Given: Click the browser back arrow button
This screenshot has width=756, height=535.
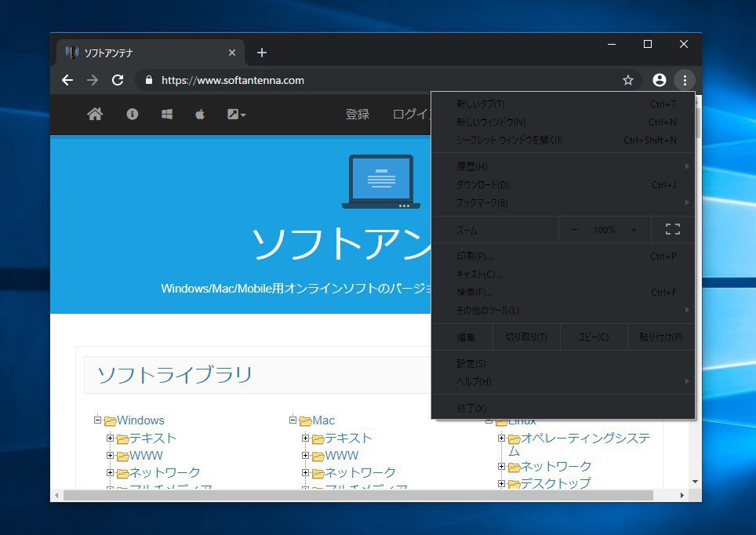Looking at the screenshot, I should click(x=67, y=80).
